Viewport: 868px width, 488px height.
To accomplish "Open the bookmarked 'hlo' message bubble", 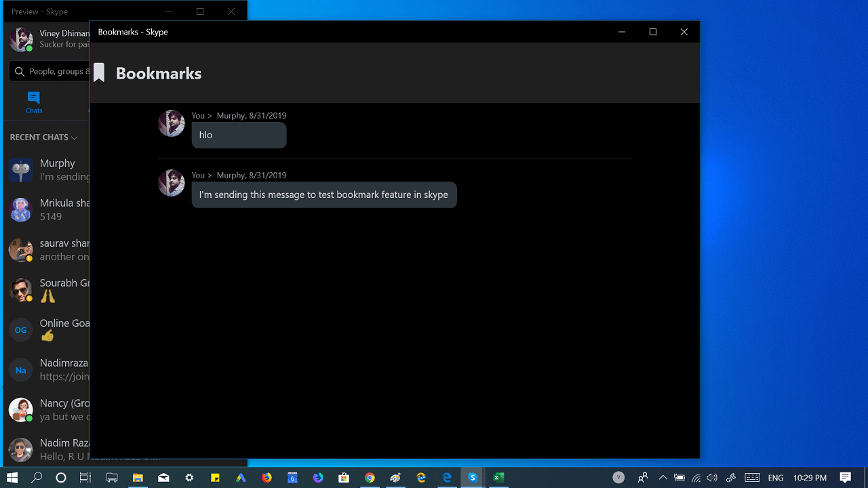I will point(239,135).
